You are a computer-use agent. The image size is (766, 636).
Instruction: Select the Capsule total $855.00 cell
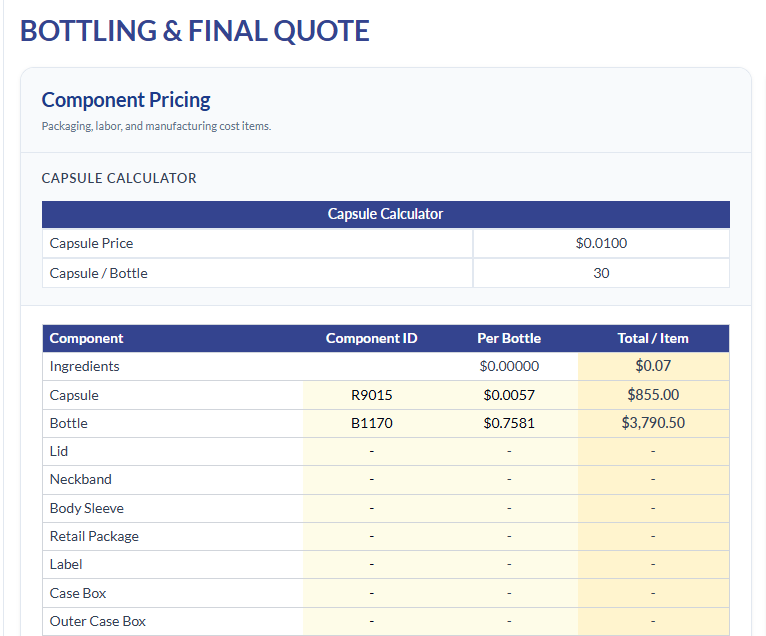point(653,395)
